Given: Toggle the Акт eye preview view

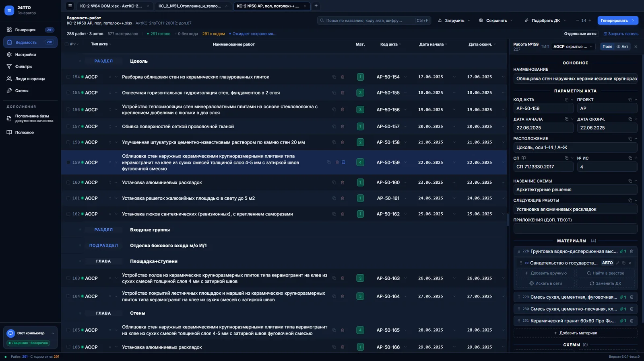Looking at the screenshot, I should 622,47.
